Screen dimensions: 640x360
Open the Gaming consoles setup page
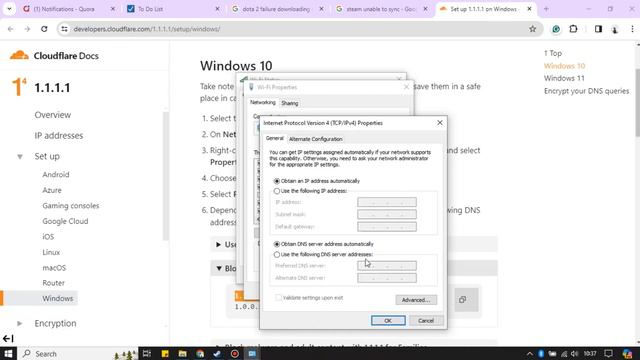[x=71, y=206]
